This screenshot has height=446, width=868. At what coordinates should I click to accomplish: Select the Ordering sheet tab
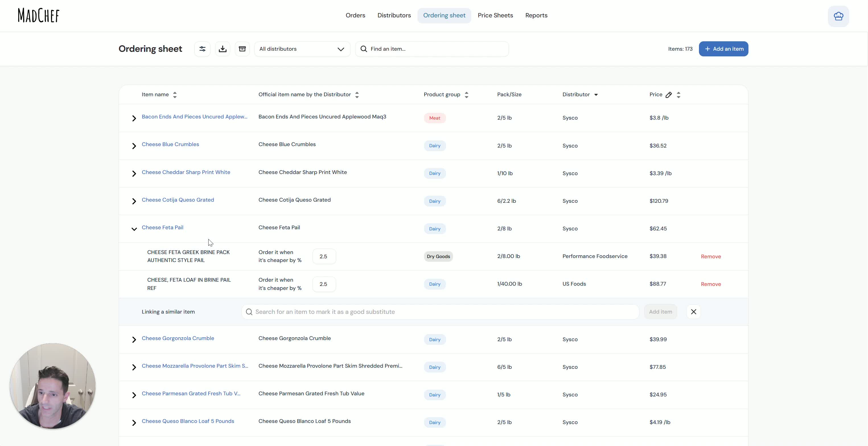click(444, 15)
